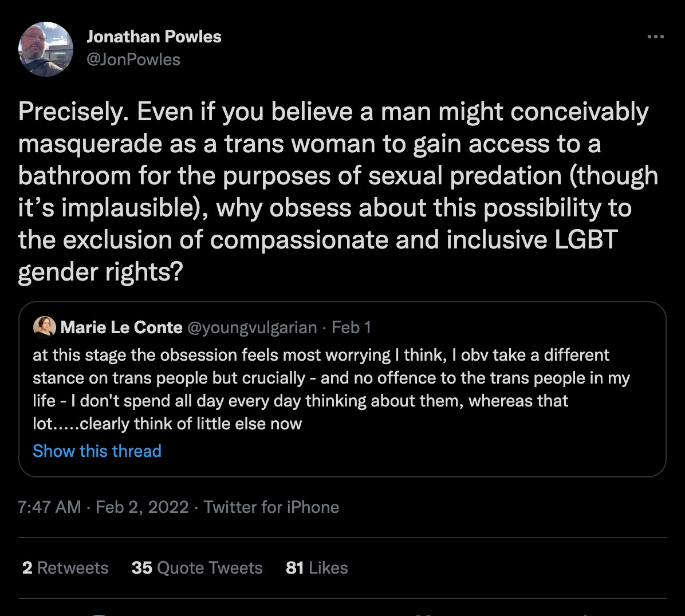Click the Twitter for iPhone source label
The height and width of the screenshot is (616, 685).
pos(271,507)
